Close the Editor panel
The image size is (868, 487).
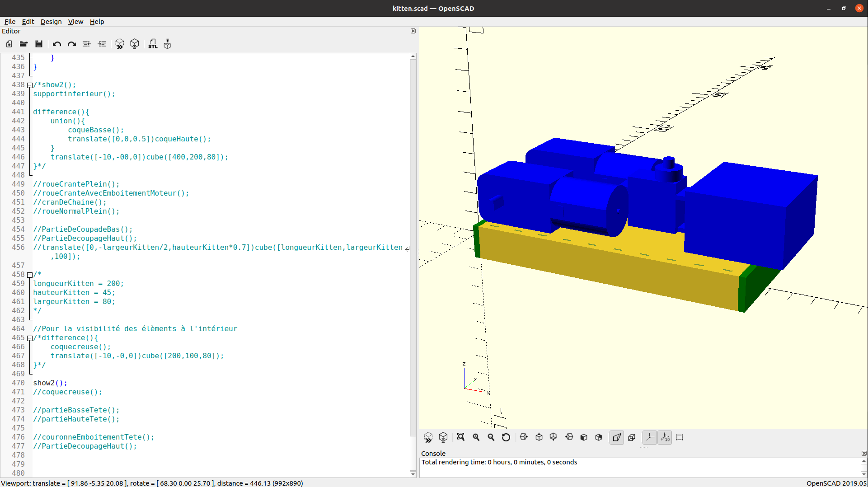pyautogui.click(x=413, y=31)
